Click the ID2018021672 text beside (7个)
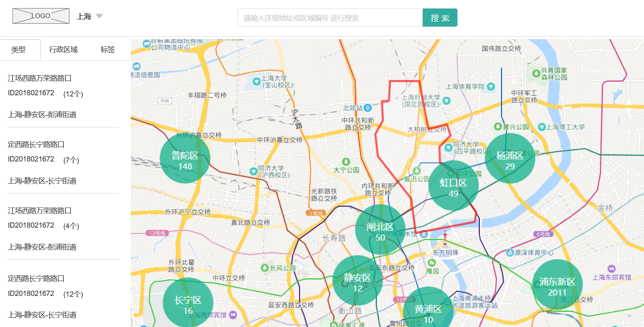The width and height of the screenshot is (644, 327). click(x=31, y=159)
